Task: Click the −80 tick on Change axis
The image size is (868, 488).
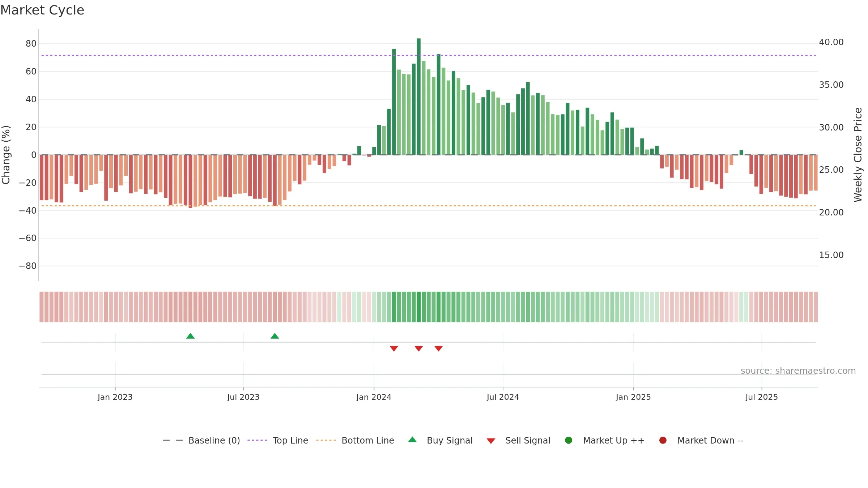Action: tap(28, 266)
